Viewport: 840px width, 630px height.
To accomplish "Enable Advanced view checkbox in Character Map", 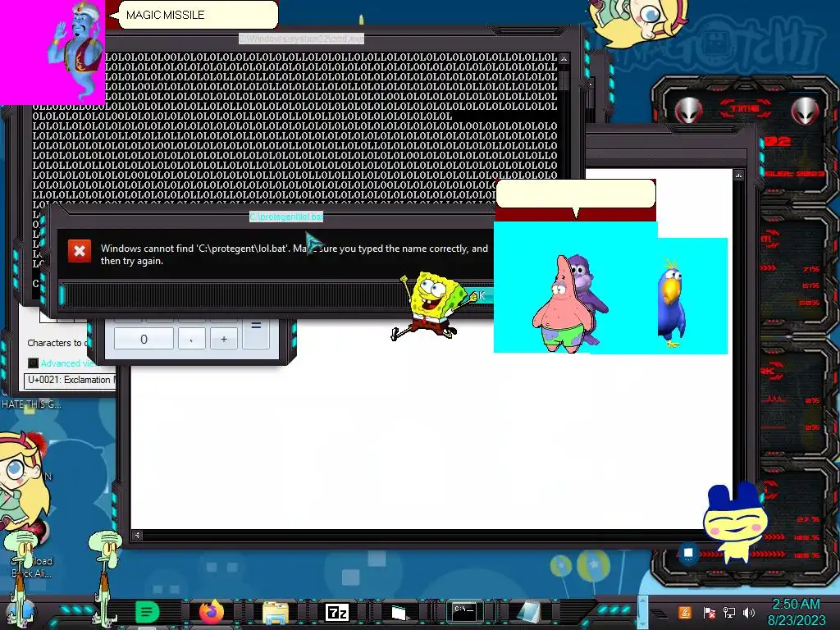I will click(33, 363).
